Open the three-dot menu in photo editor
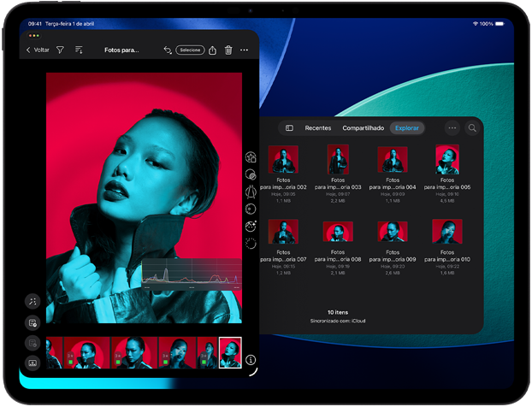The height and width of the screenshot is (407, 532). click(245, 50)
